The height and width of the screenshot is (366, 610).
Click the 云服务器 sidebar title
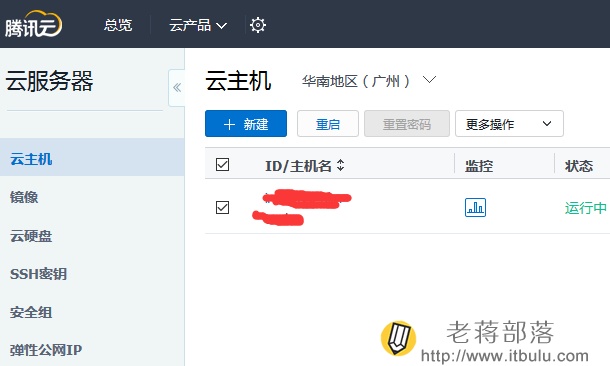pos(49,81)
